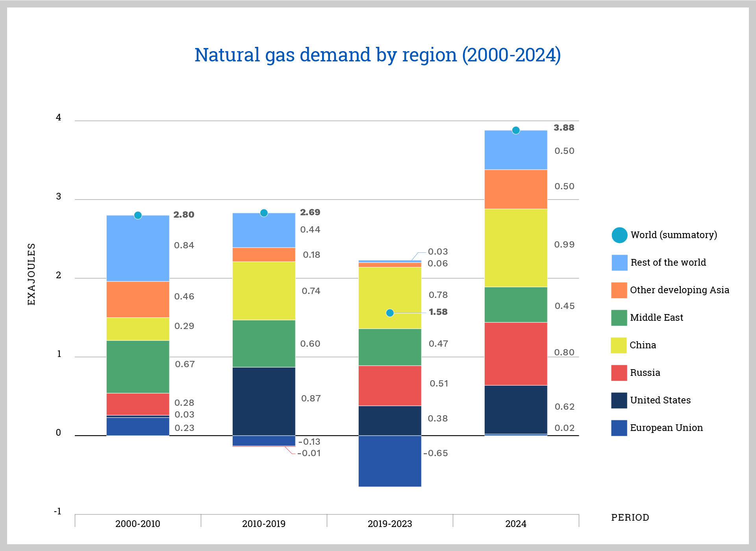Select the 2019-2023 period axis label

[390, 523]
